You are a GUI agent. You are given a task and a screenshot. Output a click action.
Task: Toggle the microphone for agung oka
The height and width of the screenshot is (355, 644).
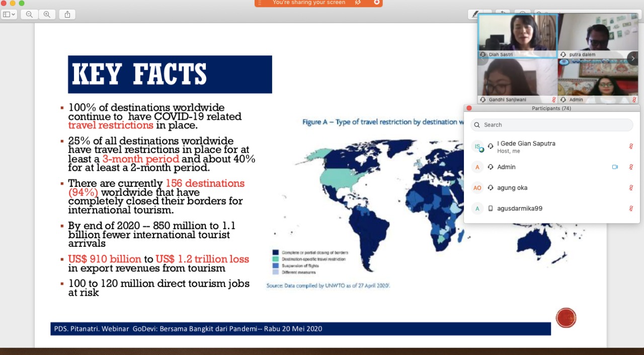pyautogui.click(x=631, y=188)
